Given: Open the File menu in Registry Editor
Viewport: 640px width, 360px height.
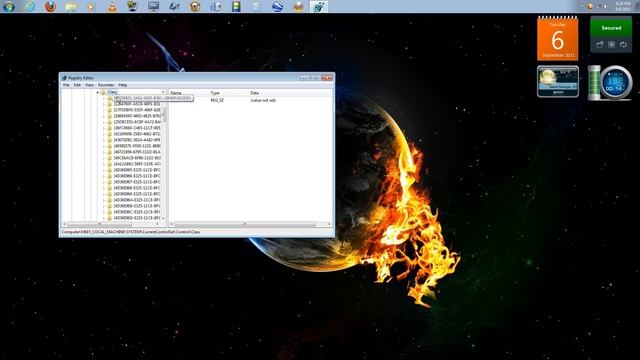Looking at the screenshot, I should pos(66,85).
